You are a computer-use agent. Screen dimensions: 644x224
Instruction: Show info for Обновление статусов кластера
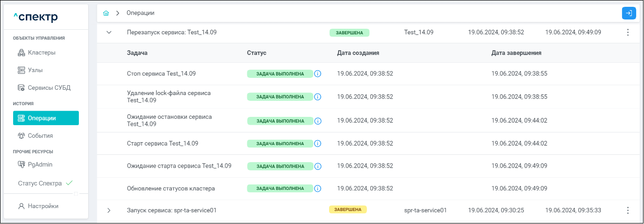[318, 188]
